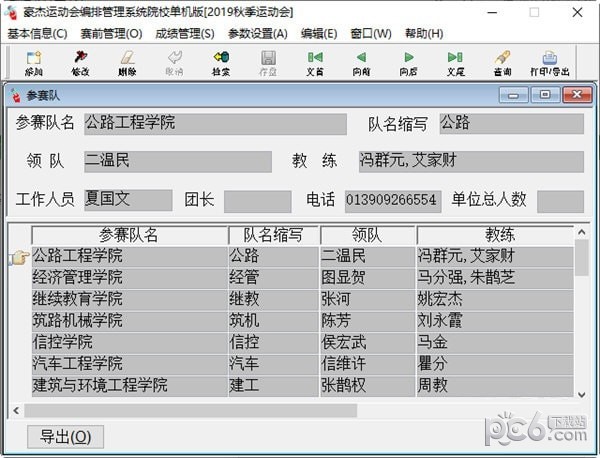
Task: Click the 参赛队名 input field
Action: coord(215,124)
